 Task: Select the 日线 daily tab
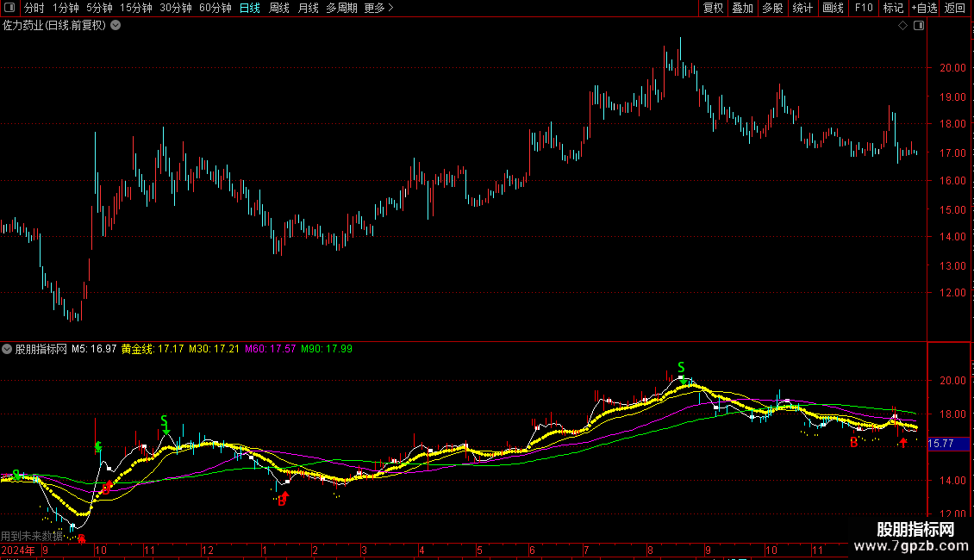tap(250, 8)
